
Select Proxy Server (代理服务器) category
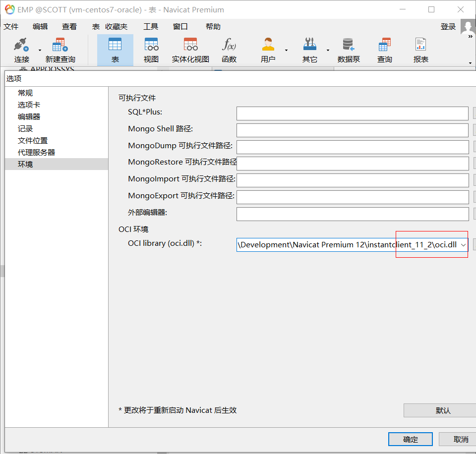(57, 152)
